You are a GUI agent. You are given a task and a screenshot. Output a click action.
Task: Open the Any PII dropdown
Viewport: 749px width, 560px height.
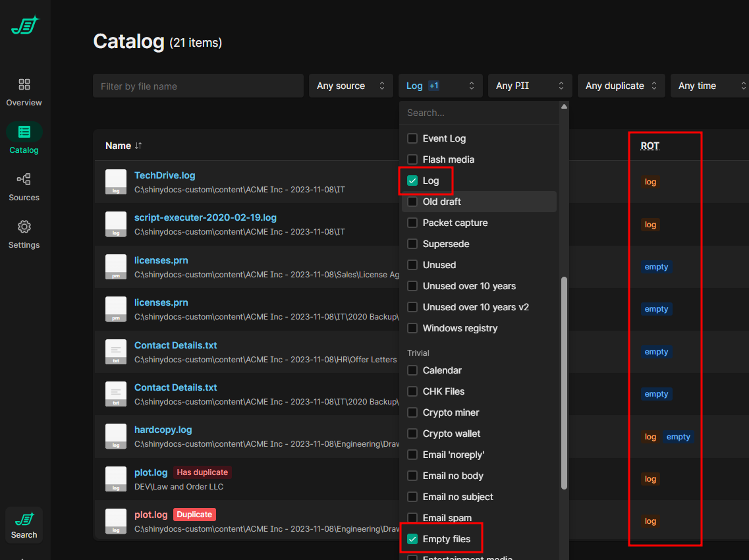click(x=530, y=86)
